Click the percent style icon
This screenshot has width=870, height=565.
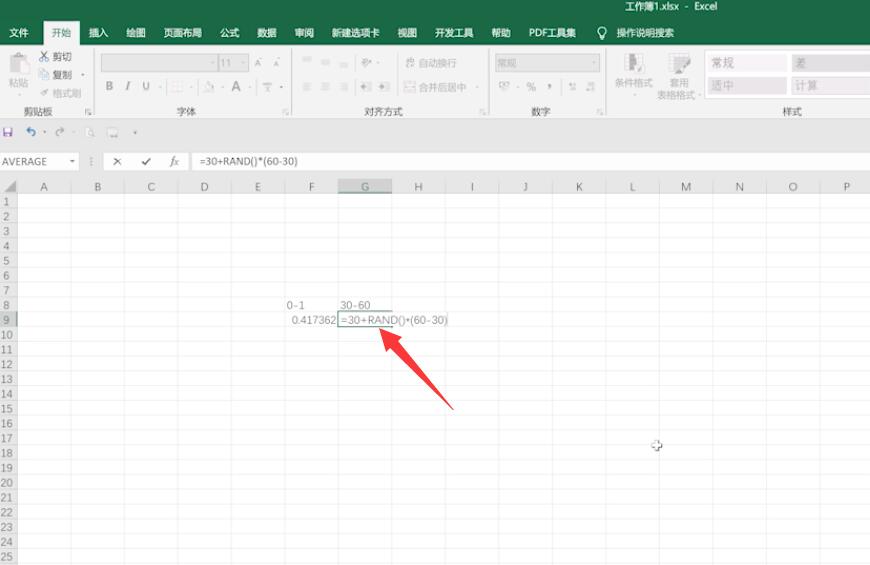pyautogui.click(x=532, y=87)
